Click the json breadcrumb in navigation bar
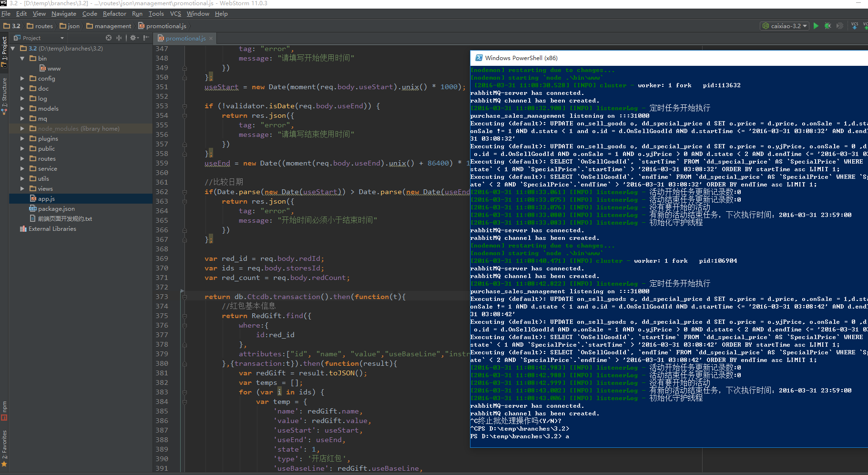This screenshot has width=868, height=475. pos(70,26)
